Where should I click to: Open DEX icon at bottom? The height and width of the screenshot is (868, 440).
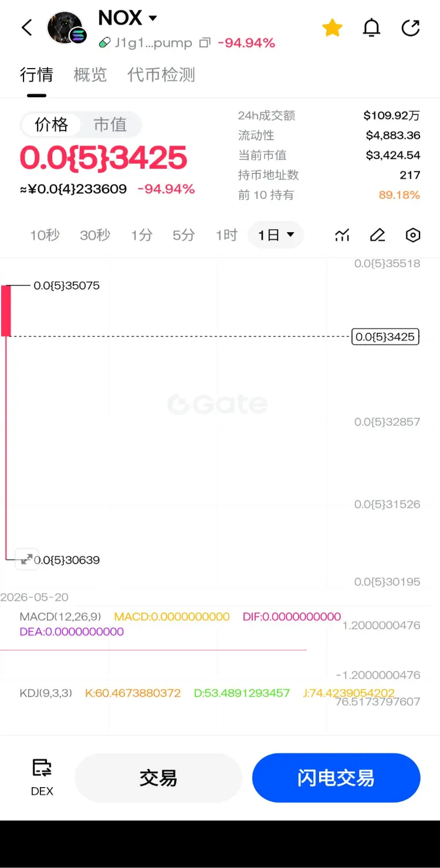42,777
